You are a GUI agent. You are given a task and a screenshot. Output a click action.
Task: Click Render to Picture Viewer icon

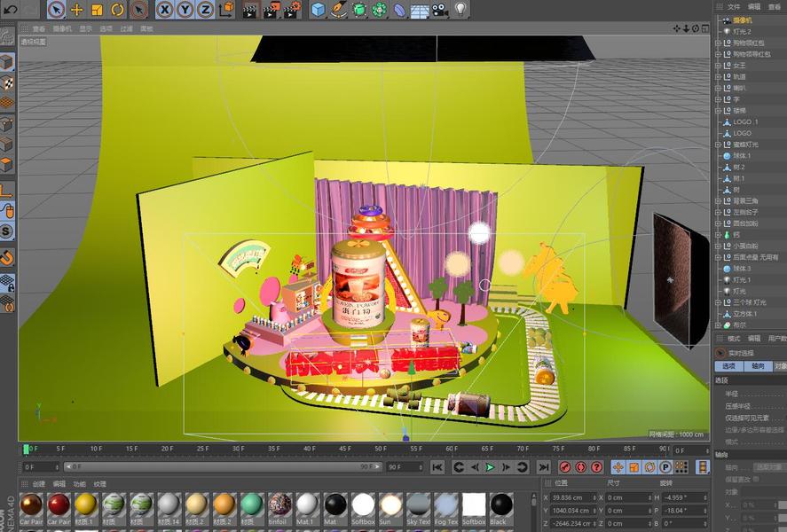(x=271, y=10)
